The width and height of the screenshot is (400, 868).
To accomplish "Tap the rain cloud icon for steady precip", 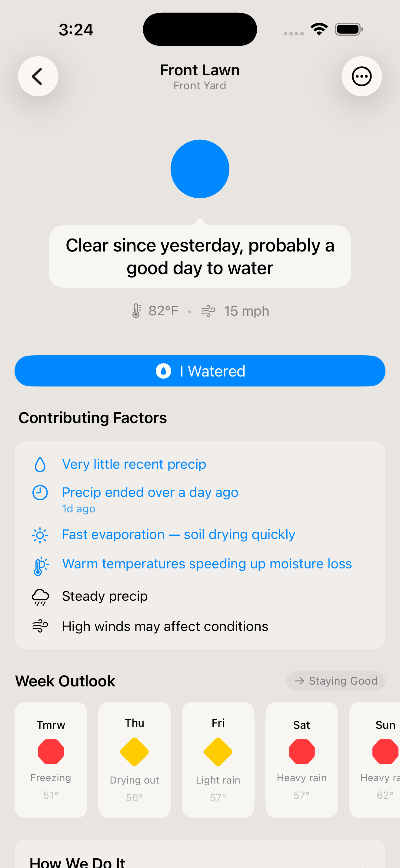I will pos(40,597).
